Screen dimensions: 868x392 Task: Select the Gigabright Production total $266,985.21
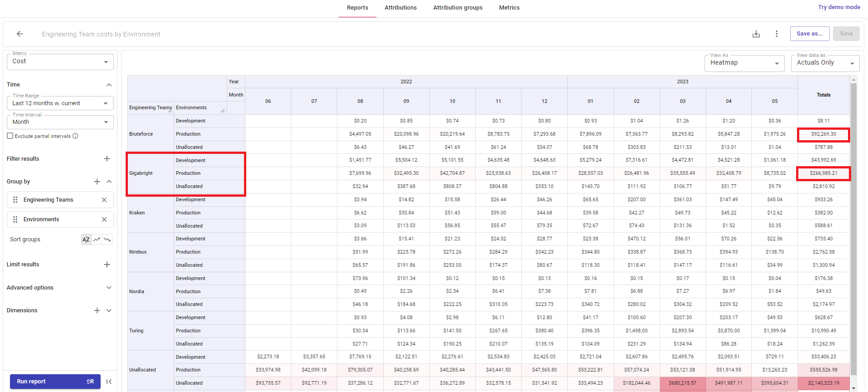pyautogui.click(x=823, y=173)
